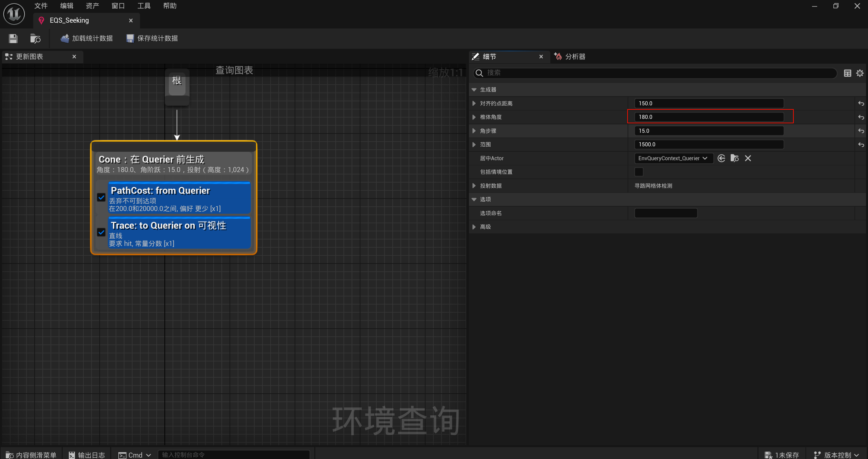Reset 范围 value to default arrow
Screen dimensions: 868x459
[861, 145]
